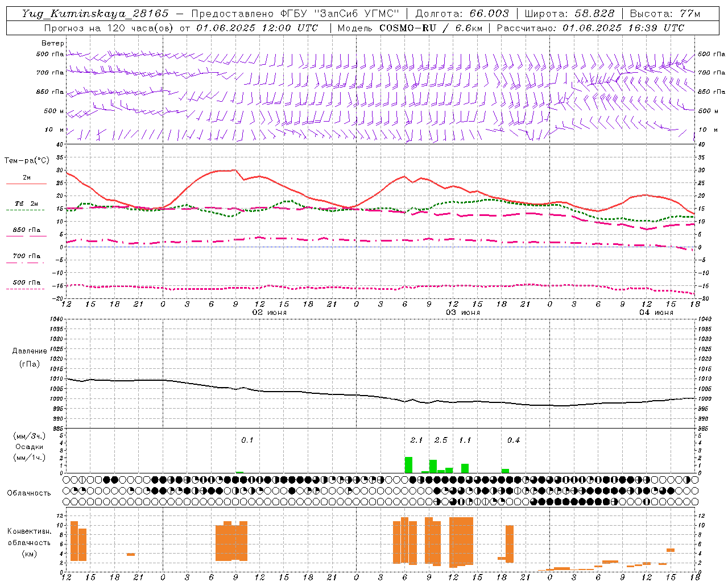Select the Давление panel label

tap(30, 351)
